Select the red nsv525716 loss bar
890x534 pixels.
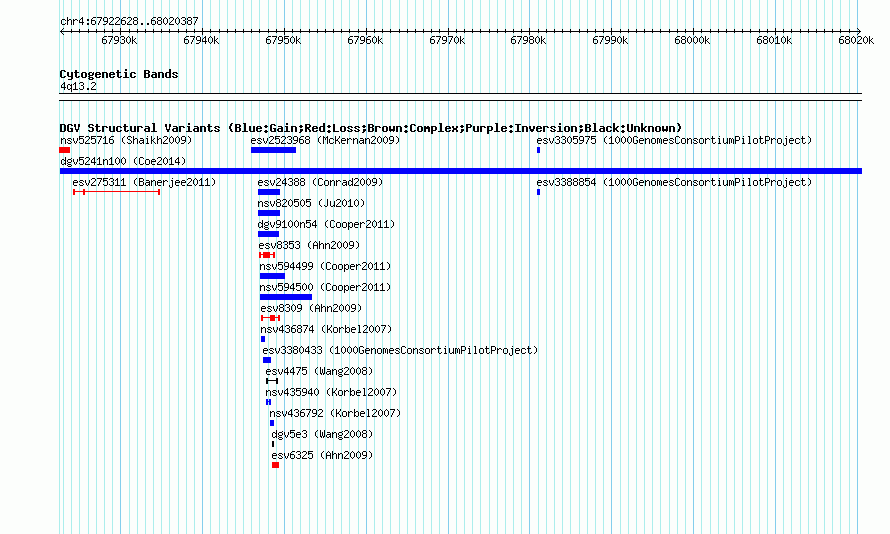[x=65, y=150]
